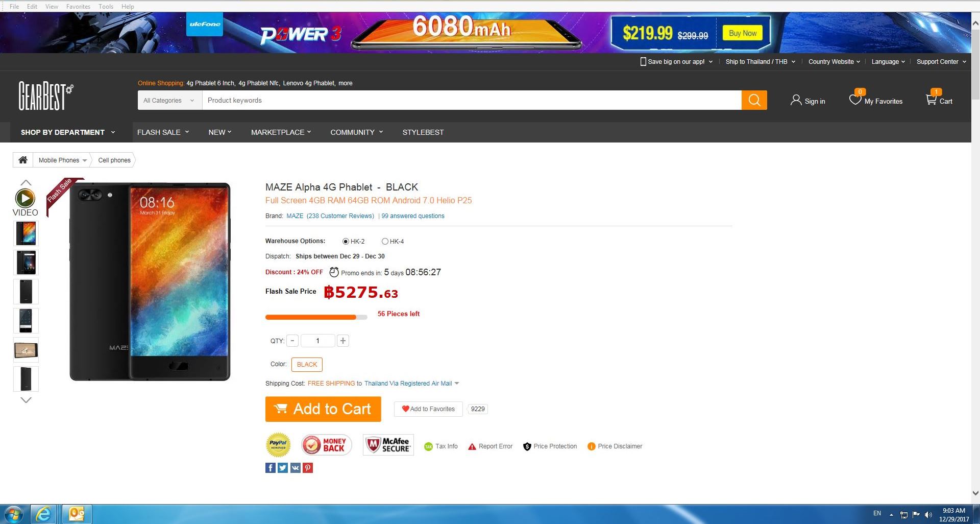Click the Action Center flag tray icon
Viewport: 980px width, 524px height.
click(916, 515)
